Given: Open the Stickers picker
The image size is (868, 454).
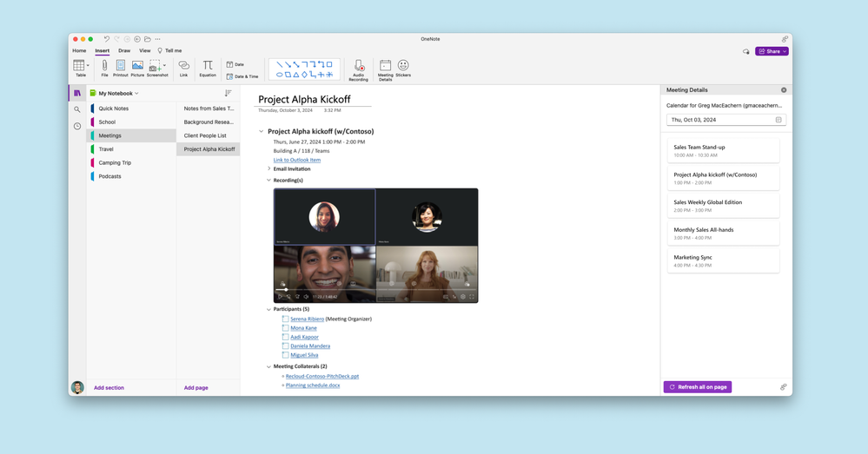Looking at the screenshot, I should click(403, 68).
